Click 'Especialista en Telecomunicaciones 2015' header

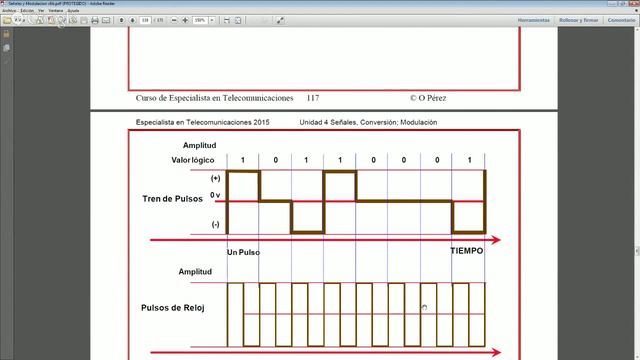click(x=202, y=122)
